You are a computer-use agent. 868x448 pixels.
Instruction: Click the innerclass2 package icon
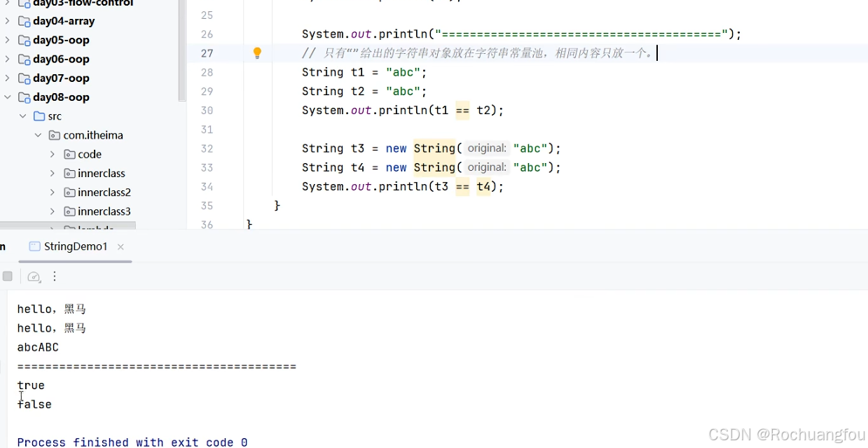pos(69,192)
